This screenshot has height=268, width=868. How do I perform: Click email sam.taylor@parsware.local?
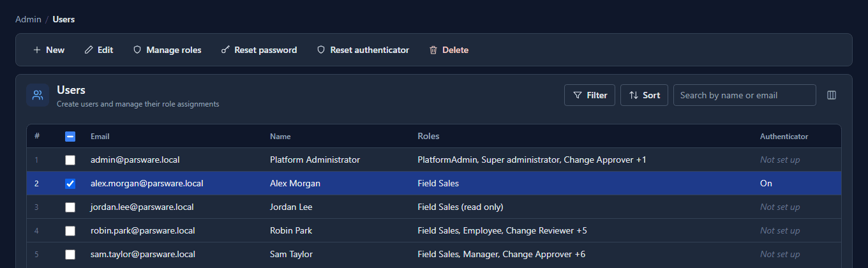point(143,255)
